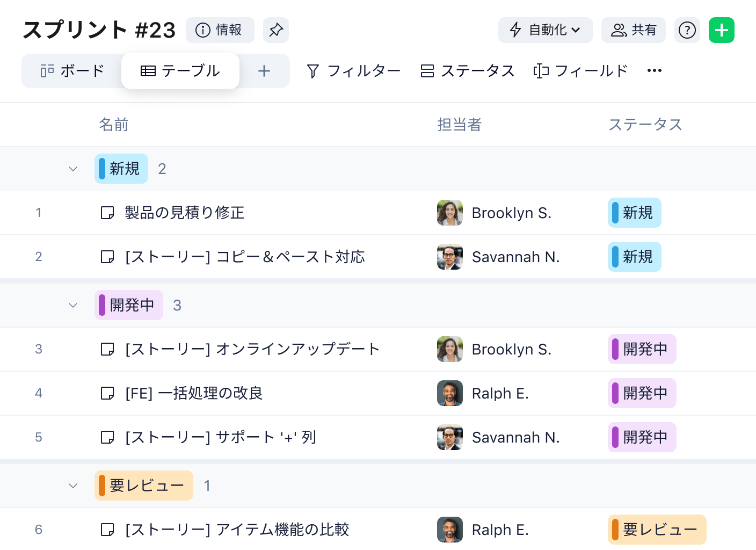
Task: Click the 共有 share button
Action: click(634, 30)
